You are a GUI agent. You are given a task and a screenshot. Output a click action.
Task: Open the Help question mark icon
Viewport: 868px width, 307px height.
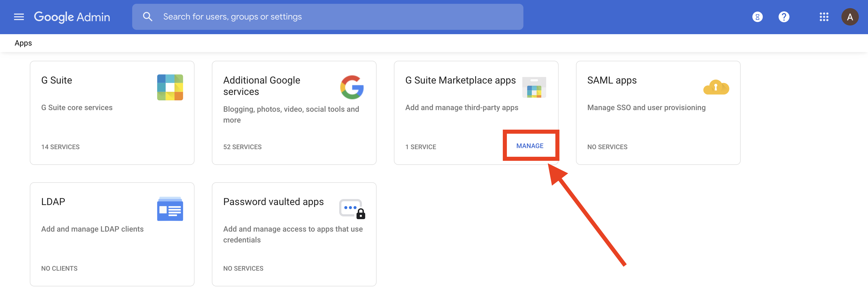click(783, 17)
